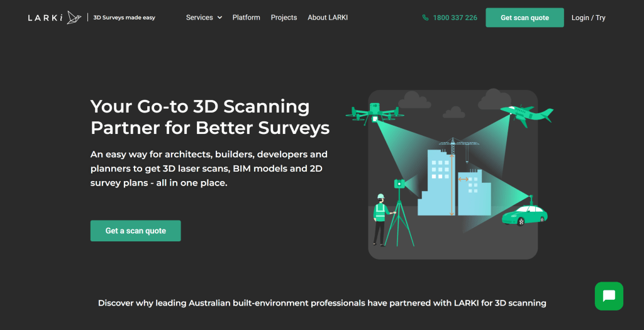The image size is (644, 330).
Task: Click the heading Your Go-to 3D Scanning Partner
Action: 210,117
